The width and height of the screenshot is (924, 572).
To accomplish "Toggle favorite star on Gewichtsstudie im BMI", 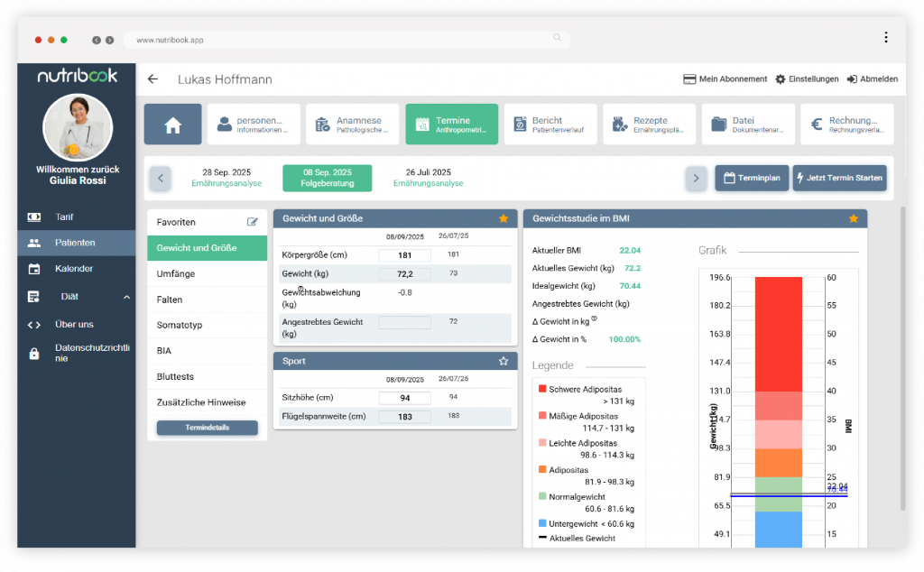I will pos(853,218).
